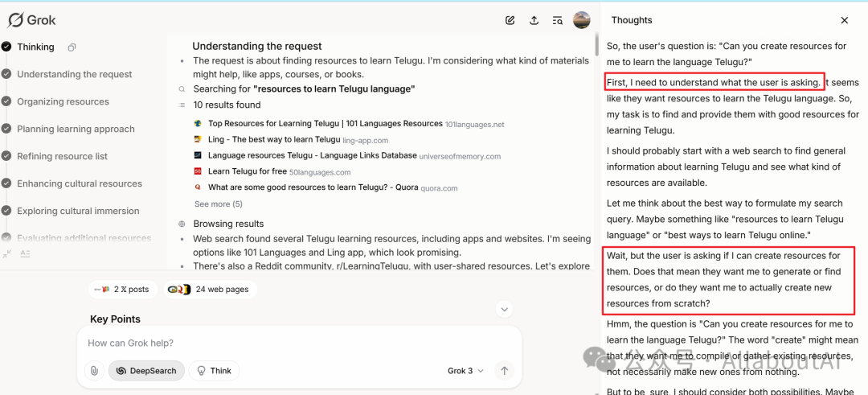This screenshot has width=868, height=395.
Task: Open the user profile avatar
Action: 581,20
